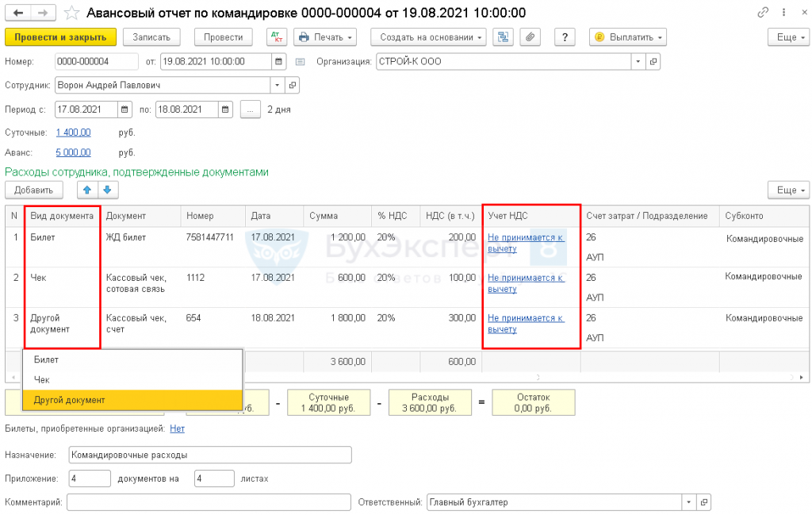Image resolution: width=812 pixels, height=515 pixels.
Task: Open the Суточные 1 400,00 link
Action: [x=73, y=133]
